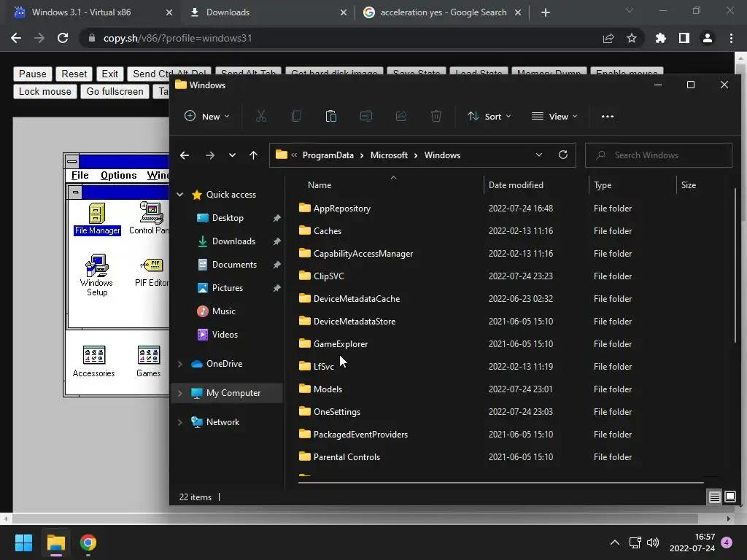The width and height of the screenshot is (747, 560).
Task: Click File Explorer taskbar icon
Action: (x=55, y=542)
